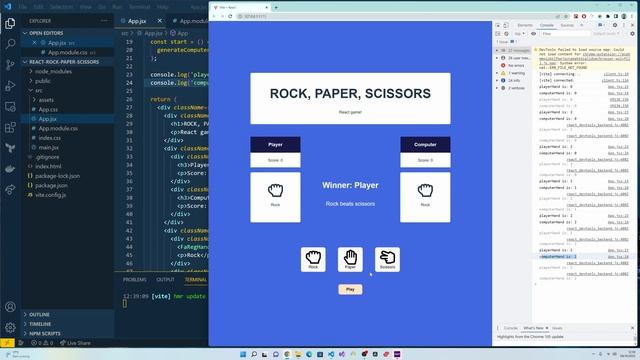This screenshot has width=640, height=360.
Task: Select the Paper hand choice button
Action: [x=350, y=259]
